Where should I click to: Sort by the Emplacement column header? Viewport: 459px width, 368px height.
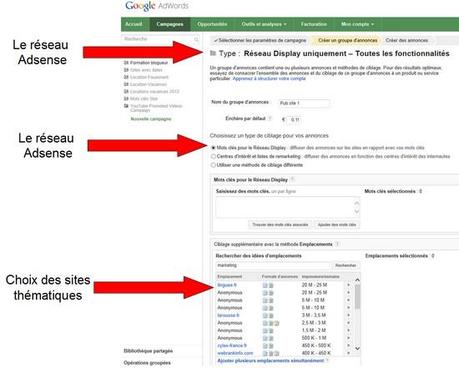230,276
